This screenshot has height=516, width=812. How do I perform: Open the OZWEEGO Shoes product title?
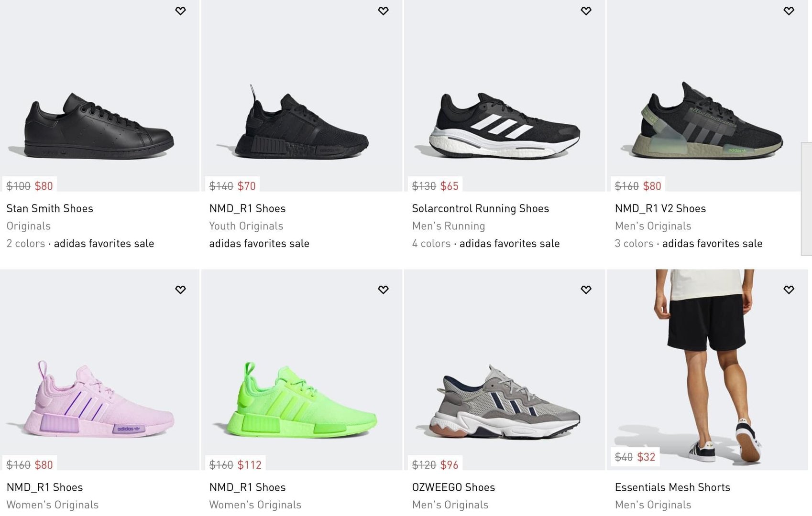pos(453,487)
